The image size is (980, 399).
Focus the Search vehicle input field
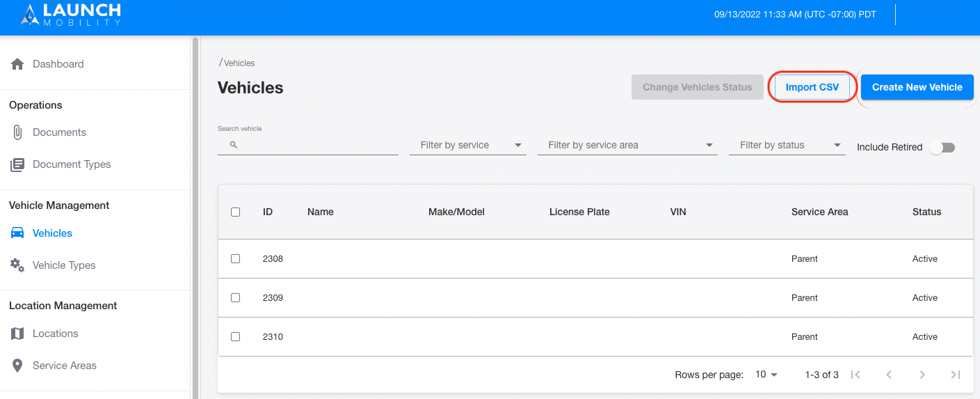(x=308, y=145)
